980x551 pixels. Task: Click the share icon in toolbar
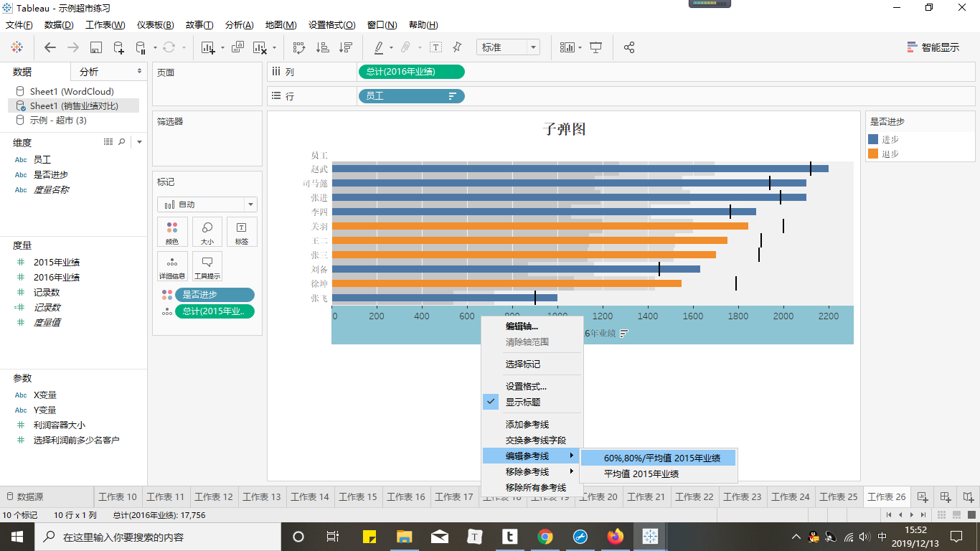pyautogui.click(x=629, y=47)
